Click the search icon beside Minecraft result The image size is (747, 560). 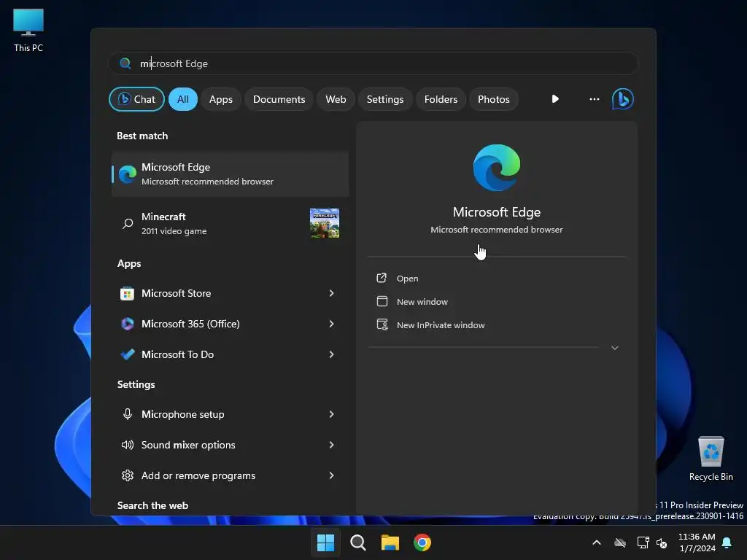pos(128,223)
